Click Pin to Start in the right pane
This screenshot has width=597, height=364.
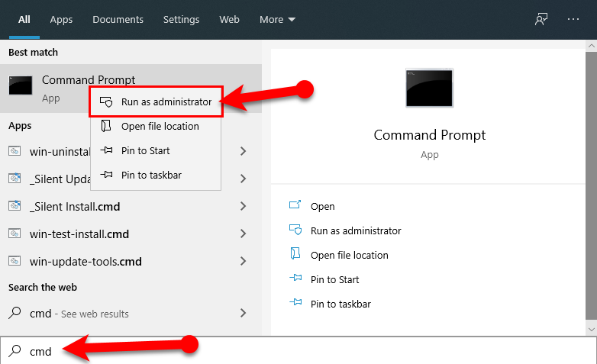pyautogui.click(x=334, y=279)
